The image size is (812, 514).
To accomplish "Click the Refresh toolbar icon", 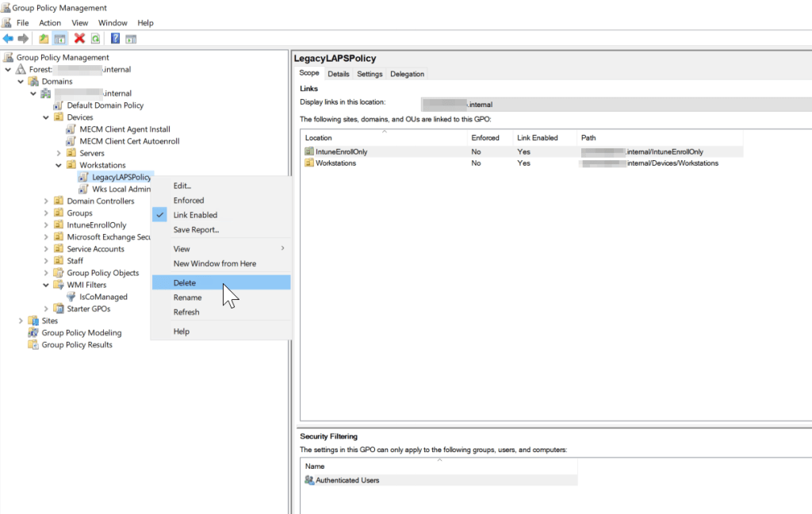I will 94,36.
